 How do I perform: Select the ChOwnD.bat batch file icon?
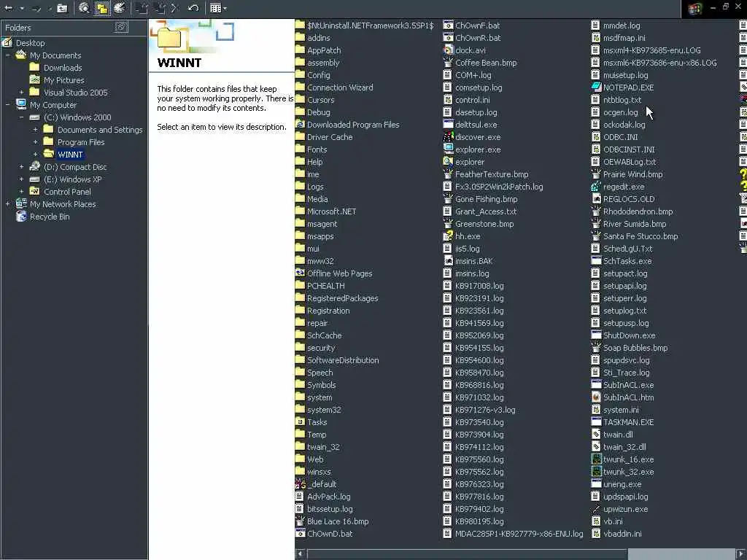pos(300,533)
